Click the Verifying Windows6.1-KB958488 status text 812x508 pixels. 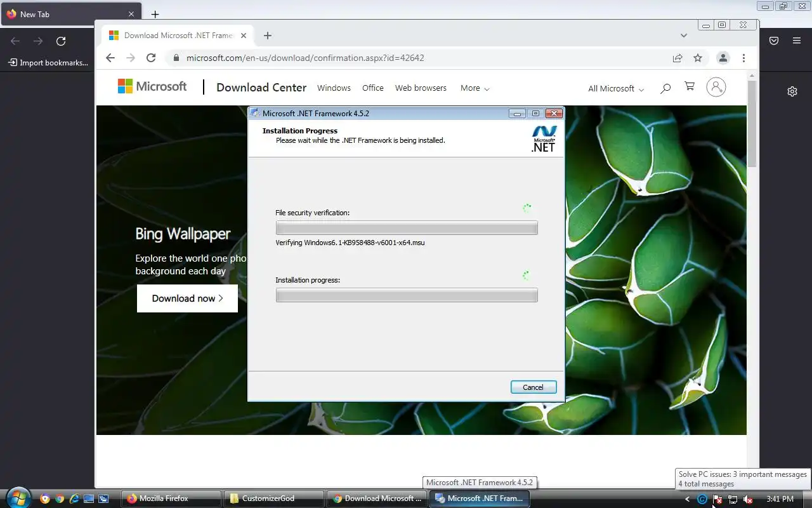tap(350, 243)
